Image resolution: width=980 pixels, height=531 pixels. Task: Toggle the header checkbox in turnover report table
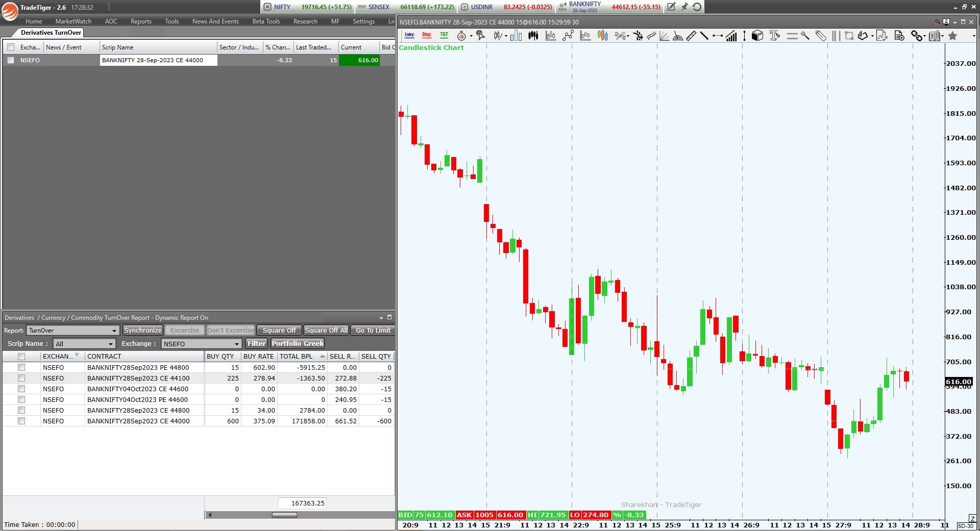tap(21, 357)
